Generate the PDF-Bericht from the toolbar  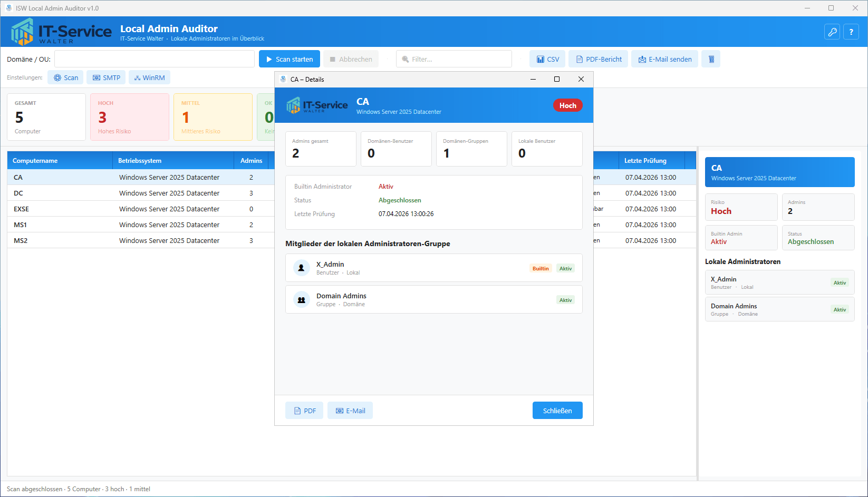tap(598, 59)
